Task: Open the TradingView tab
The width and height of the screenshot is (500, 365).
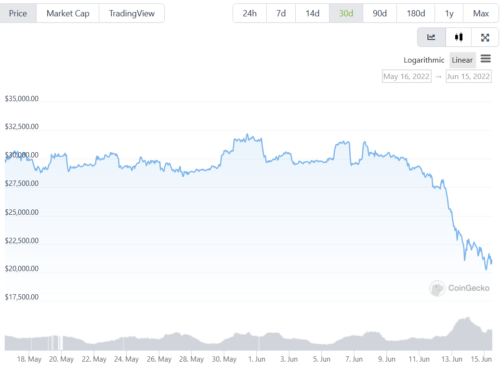Action: point(132,13)
